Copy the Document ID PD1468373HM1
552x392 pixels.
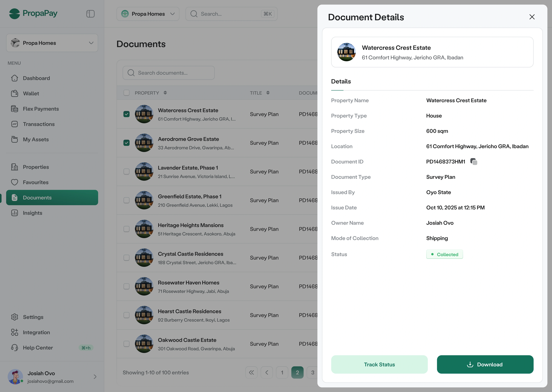click(x=474, y=161)
